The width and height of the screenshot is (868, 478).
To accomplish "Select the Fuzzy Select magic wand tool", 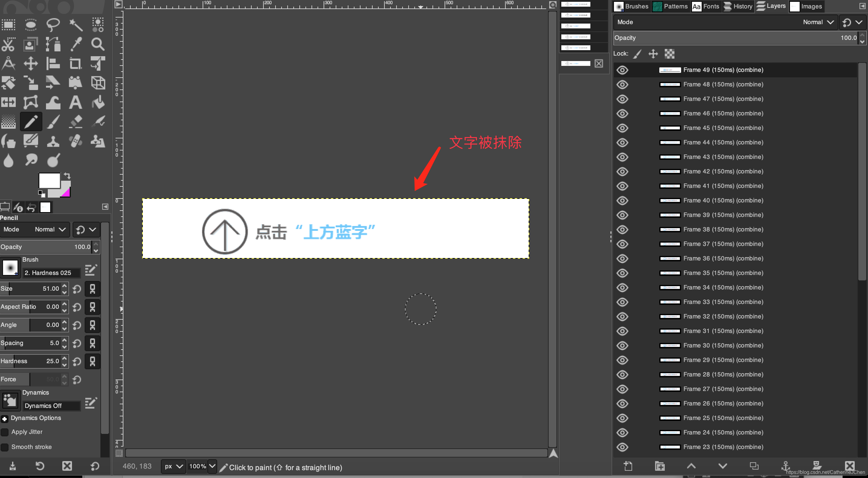I will pos(76,25).
